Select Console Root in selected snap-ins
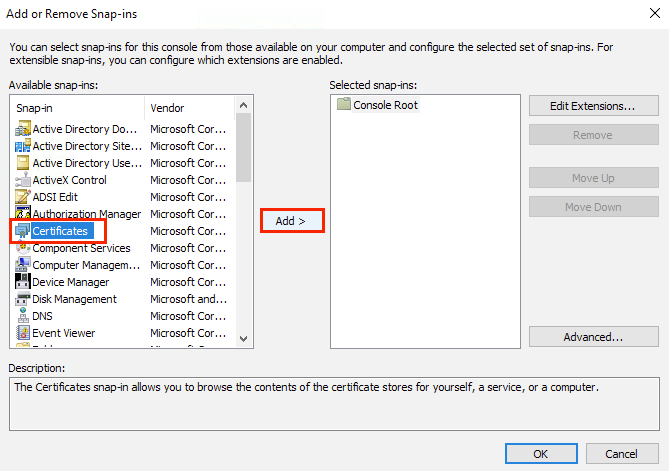 [384, 105]
